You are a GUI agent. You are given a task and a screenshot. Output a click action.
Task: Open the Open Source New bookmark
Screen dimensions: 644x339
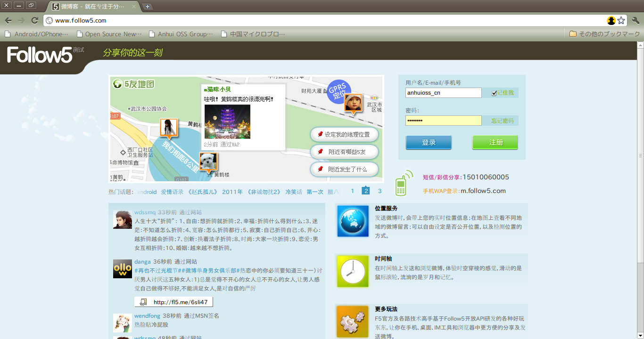click(x=109, y=34)
